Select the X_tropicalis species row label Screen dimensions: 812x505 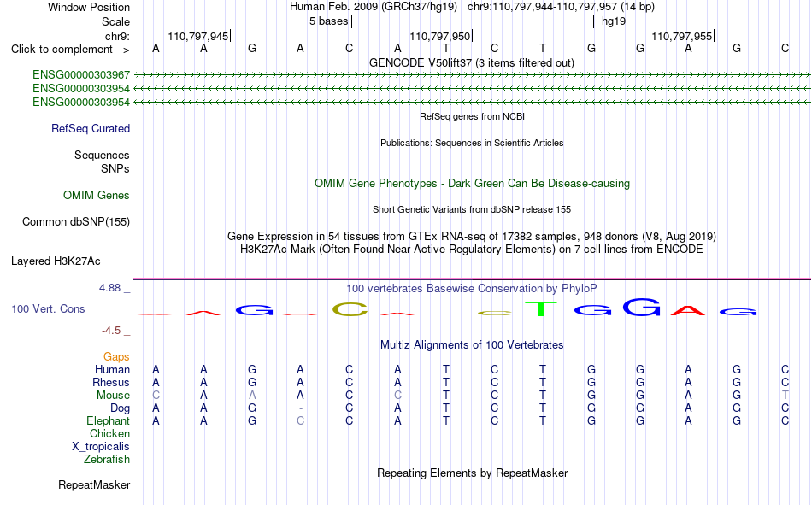click(101, 447)
